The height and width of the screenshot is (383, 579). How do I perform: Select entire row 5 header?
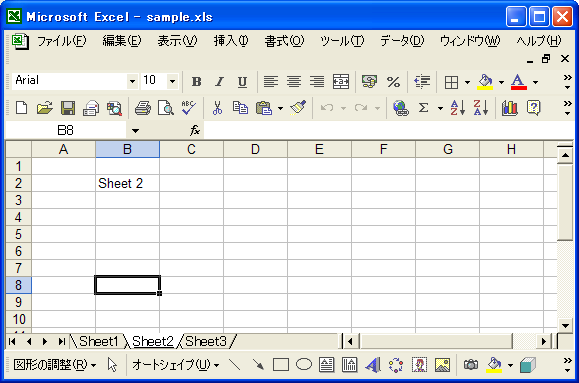[18, 234]
